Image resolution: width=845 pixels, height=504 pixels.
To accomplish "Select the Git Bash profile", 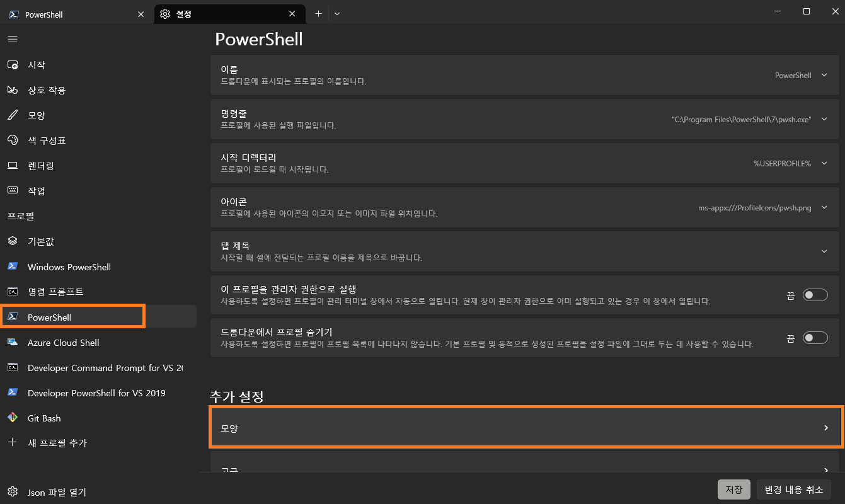I will point(99,418).
